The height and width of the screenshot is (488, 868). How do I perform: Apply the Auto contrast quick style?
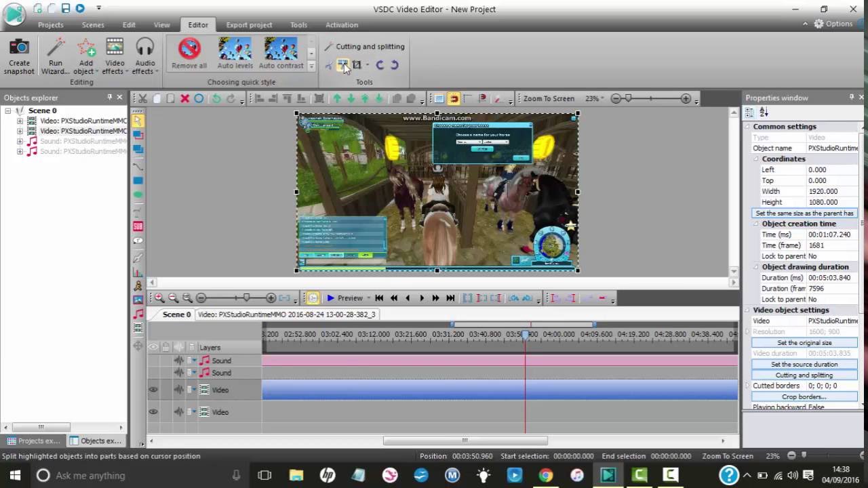281,54
